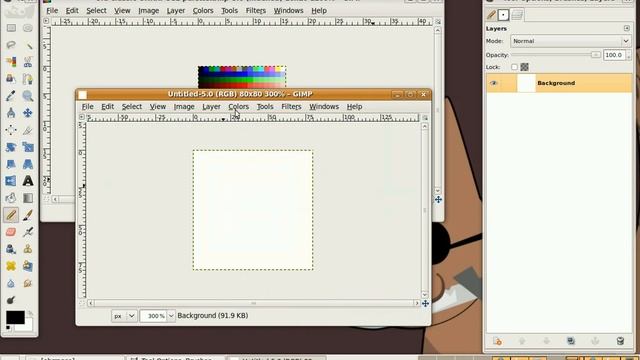Open the layer Mode dropdown showing Normal

click(571, 41)
